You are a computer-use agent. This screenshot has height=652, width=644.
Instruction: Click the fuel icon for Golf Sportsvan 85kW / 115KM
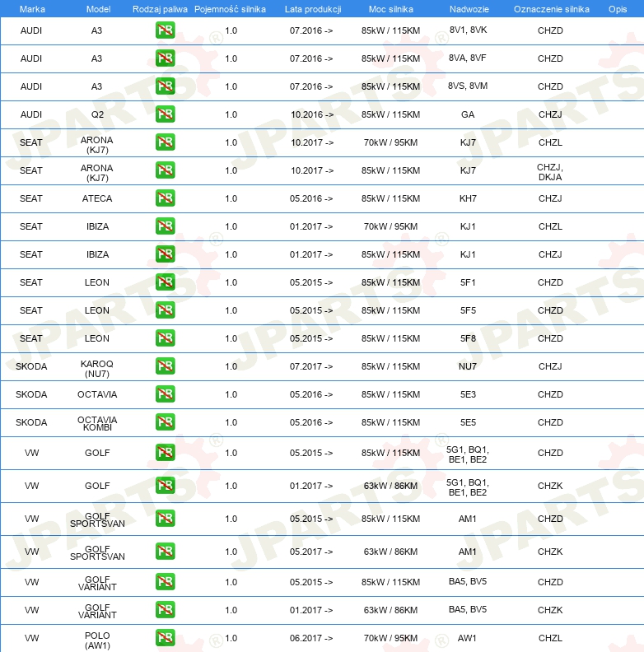pos(166,519)
